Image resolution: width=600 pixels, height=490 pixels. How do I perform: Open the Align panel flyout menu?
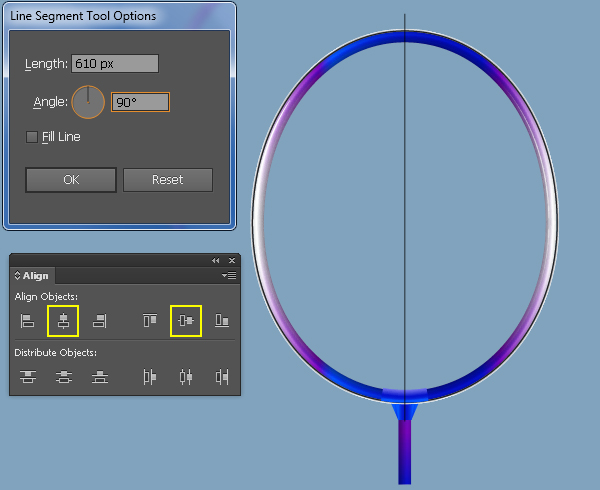tap(229, 275)
